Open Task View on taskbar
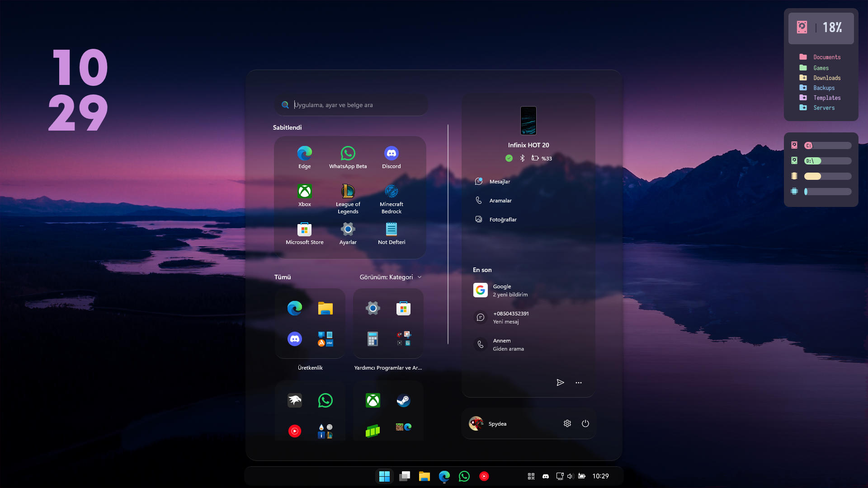Screen dimensions: 868x488 (x=405, y=476)
